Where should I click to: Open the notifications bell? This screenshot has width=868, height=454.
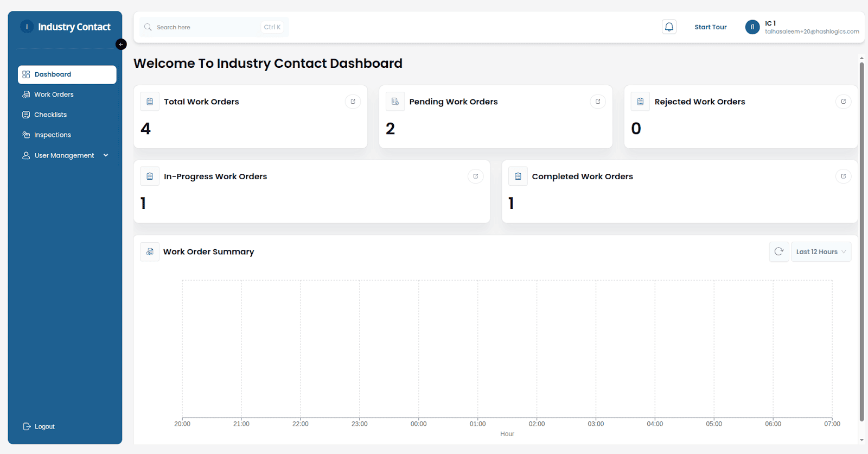[669, 27]
